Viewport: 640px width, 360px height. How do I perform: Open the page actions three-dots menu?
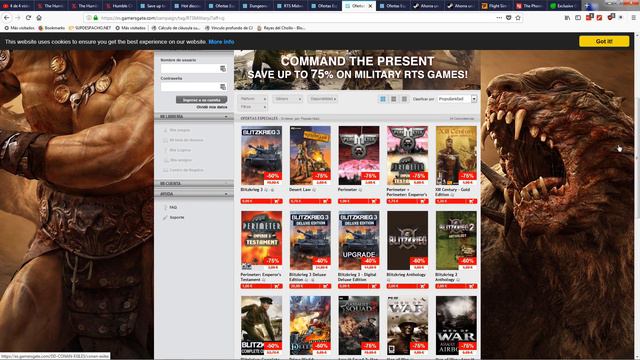coord(499,18)
